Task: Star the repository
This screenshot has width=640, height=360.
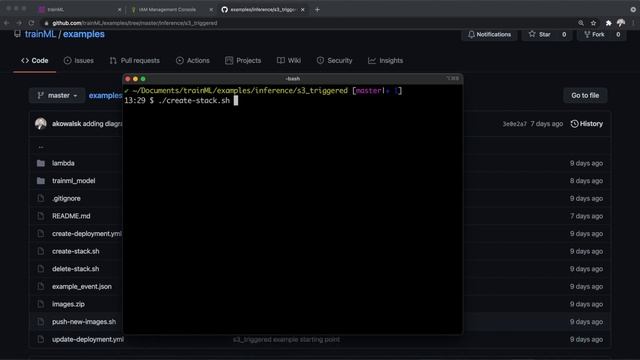Action: coord(540,35)
